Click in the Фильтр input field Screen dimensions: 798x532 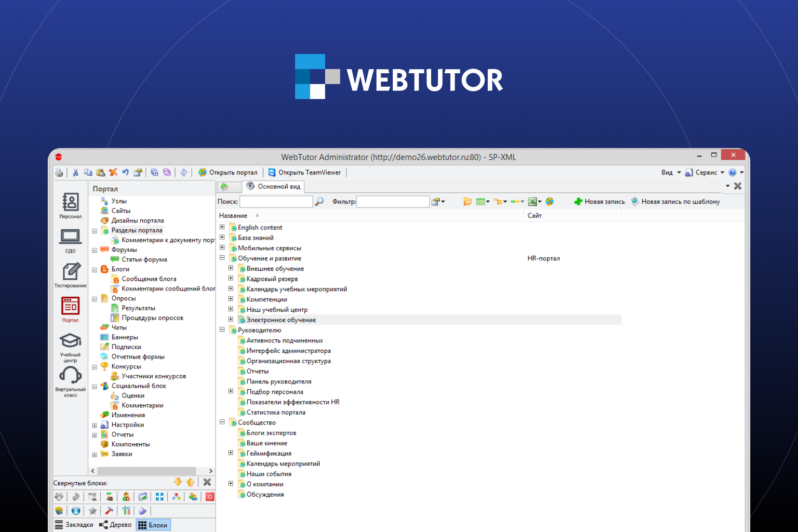[x=393, y=202]
